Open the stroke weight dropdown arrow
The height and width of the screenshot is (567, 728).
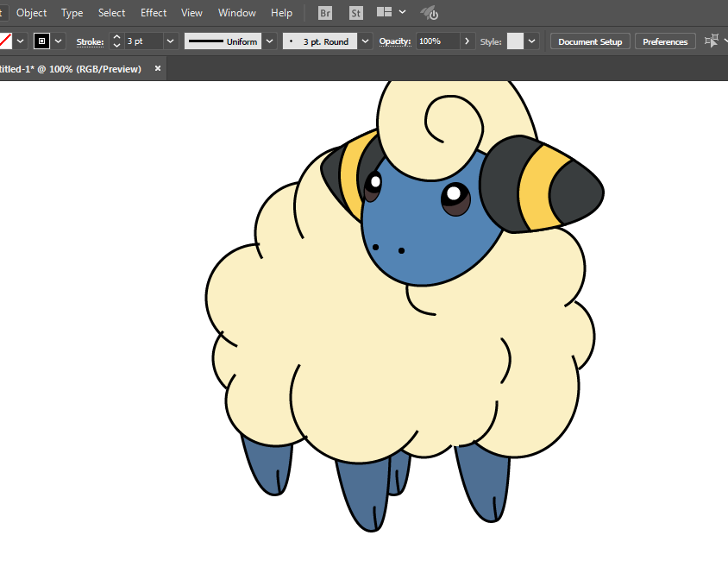[x=171, y=41]
